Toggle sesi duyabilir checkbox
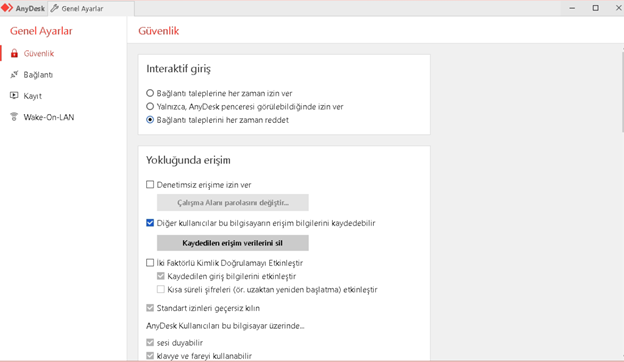This screenshot has width=624, height=362. [x=150, y=343]
